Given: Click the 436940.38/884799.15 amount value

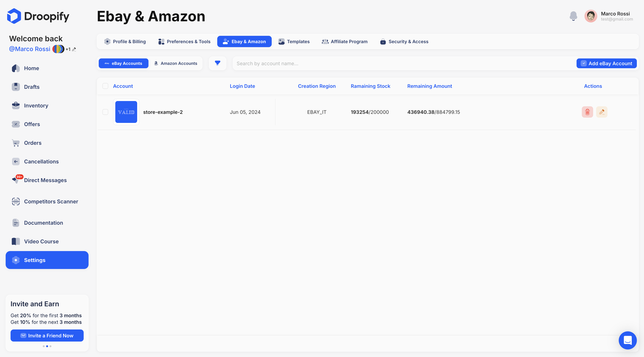Looking at the screenshot, I should pyautogui.click(x=434, y=112).
